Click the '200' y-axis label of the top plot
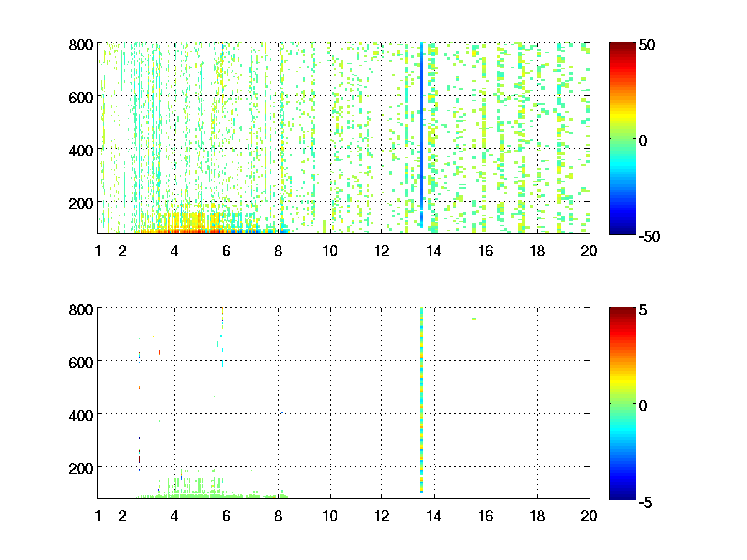Image resolution: width=747 pixels, height=560 pixels. 82,203
